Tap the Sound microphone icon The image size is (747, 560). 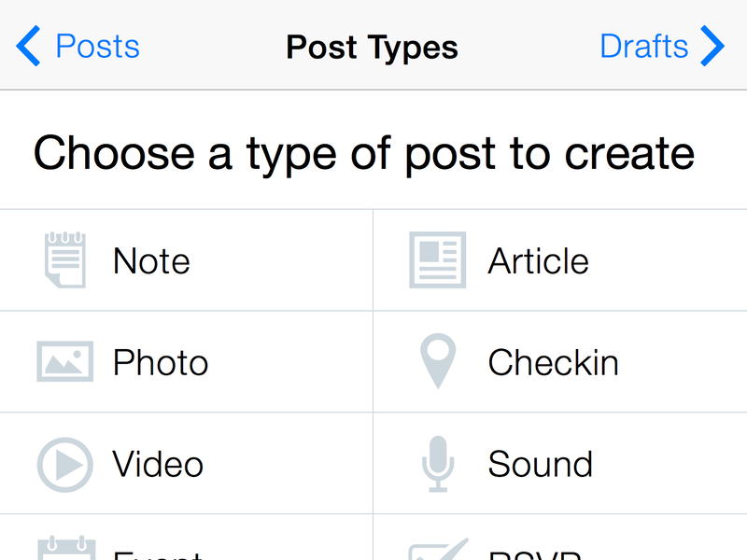(438, 464)
